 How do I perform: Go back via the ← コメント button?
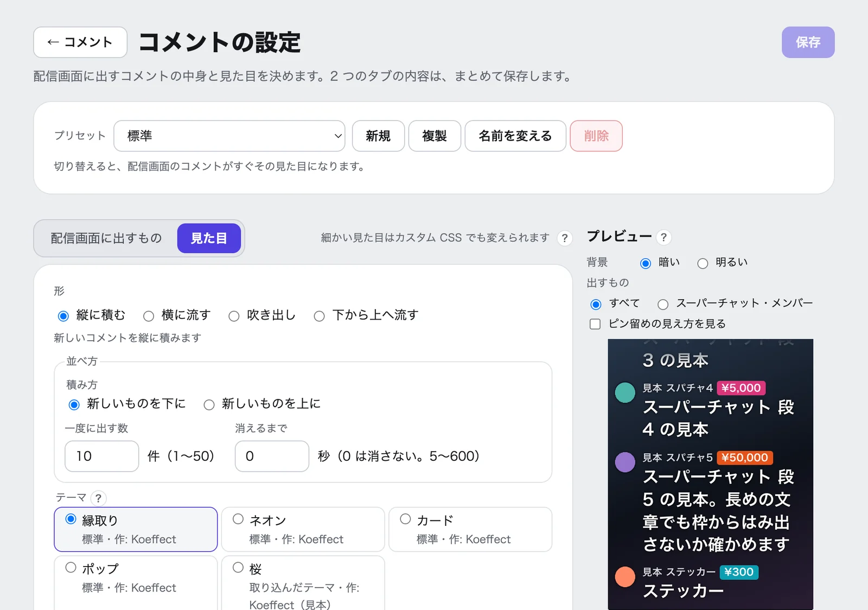pos(80,42)
